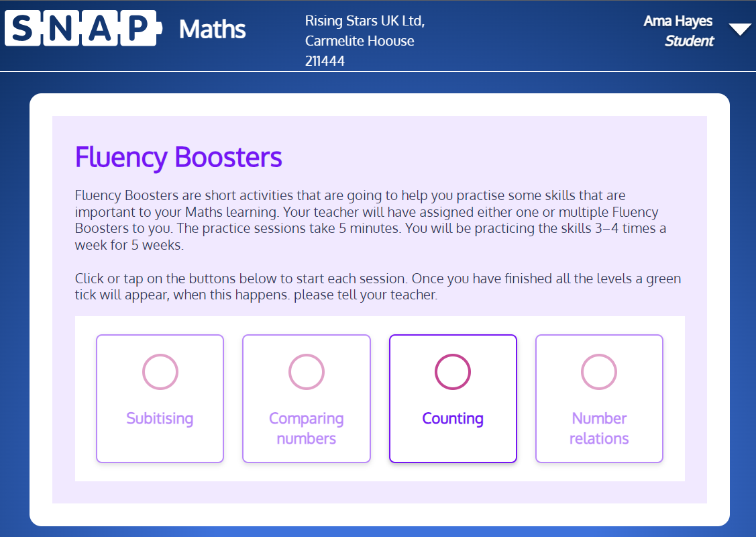Select the Number relations circle icon
This screenshot has height=537, width=756.
(x=599, y=371)
